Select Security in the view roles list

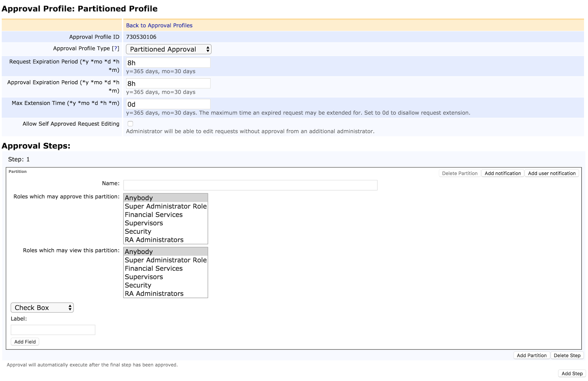[x=138, y=285]
